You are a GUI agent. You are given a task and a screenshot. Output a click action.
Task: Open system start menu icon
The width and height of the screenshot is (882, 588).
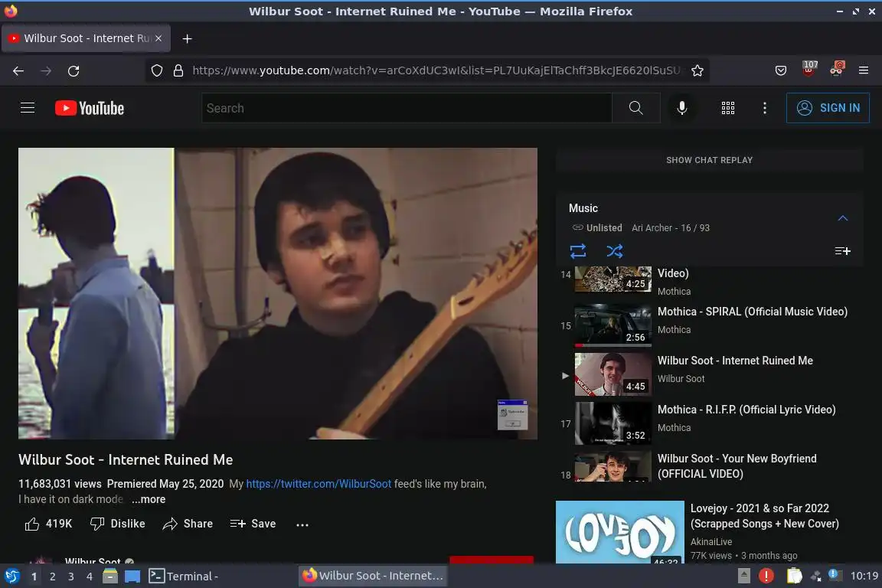[x=11, y=577]
